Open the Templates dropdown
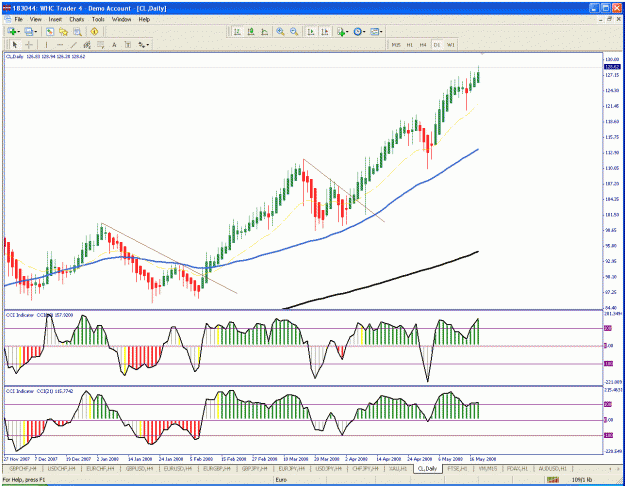 376,31
